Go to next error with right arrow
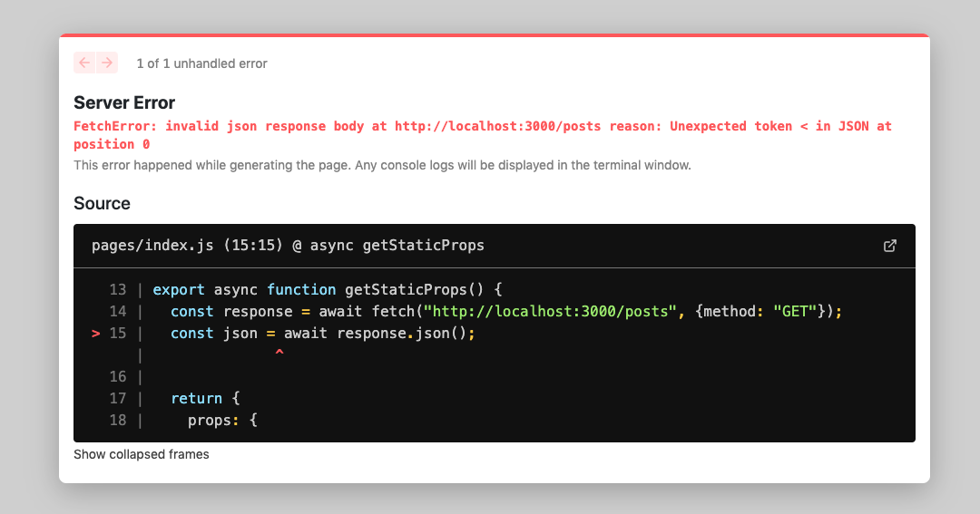The image size is (980, 514). (x=107, y=63)
